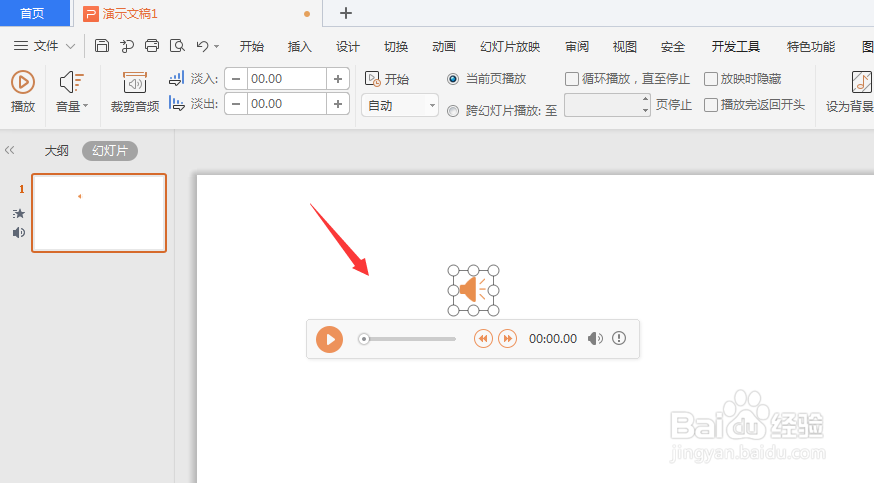Screen dimensions: 874x483
Task: Decrease the fade-in (淡入) time
Action: [x=236, y=79]
